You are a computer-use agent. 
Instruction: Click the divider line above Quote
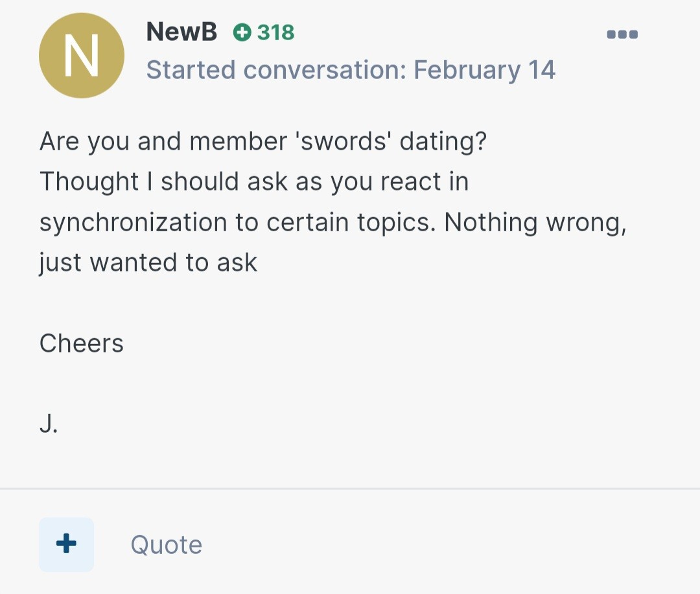pyautogui.click(x=350, y=488)
